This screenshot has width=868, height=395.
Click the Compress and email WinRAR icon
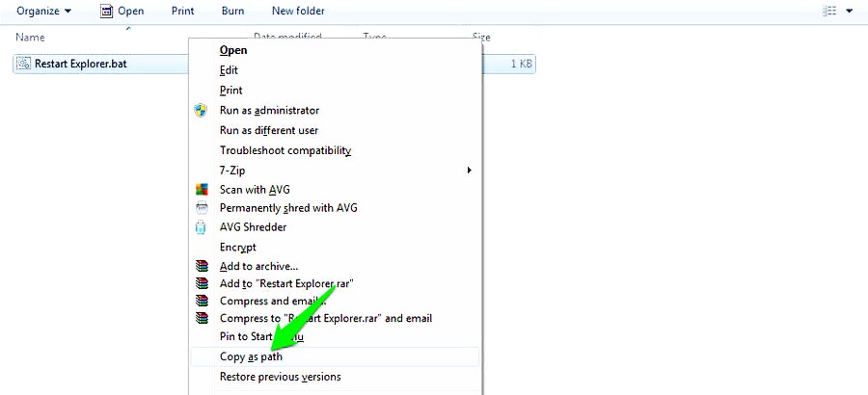pos(203,301)
